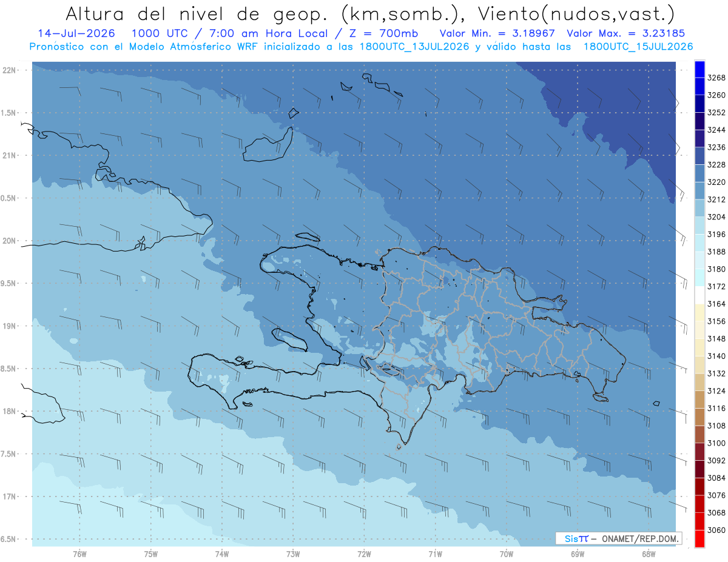Click legend value 3196
This screenshot has height=562, width=728.
tap(716, 234)
